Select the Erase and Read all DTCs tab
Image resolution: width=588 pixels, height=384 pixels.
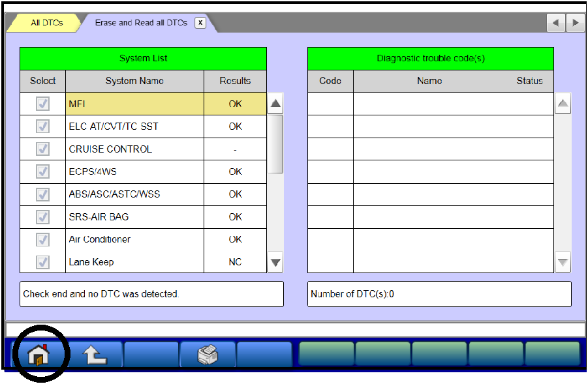tap(141, 23)
